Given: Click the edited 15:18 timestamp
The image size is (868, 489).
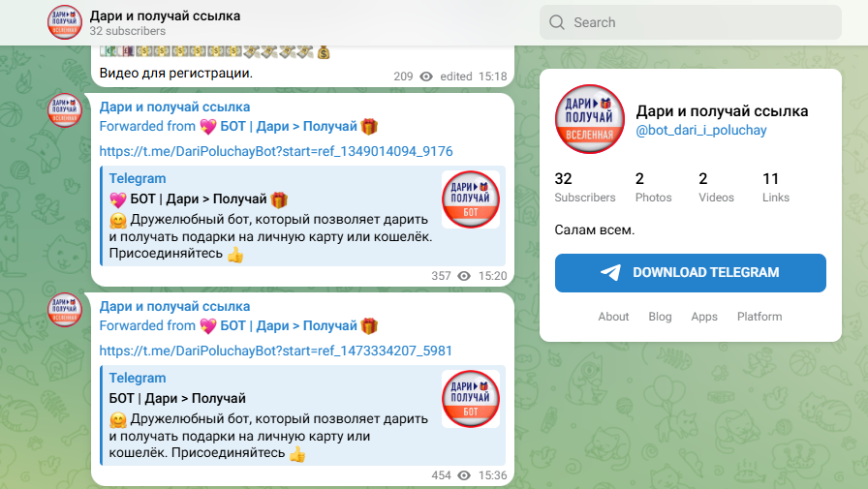Looking at the screenshot, I should coord(474,76).
